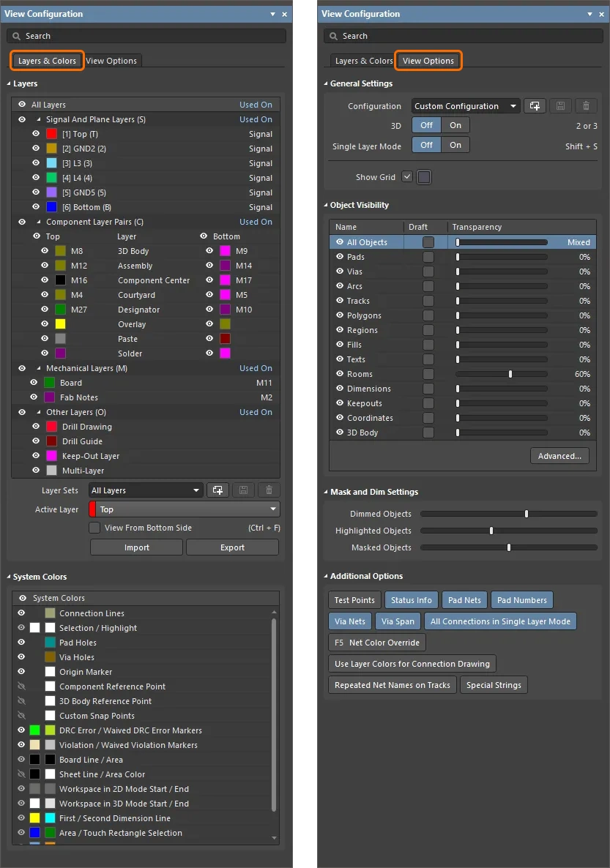Screen dimensions: 610x868
Task: Collapse the Layers section
Action: [x=9, y=83]
